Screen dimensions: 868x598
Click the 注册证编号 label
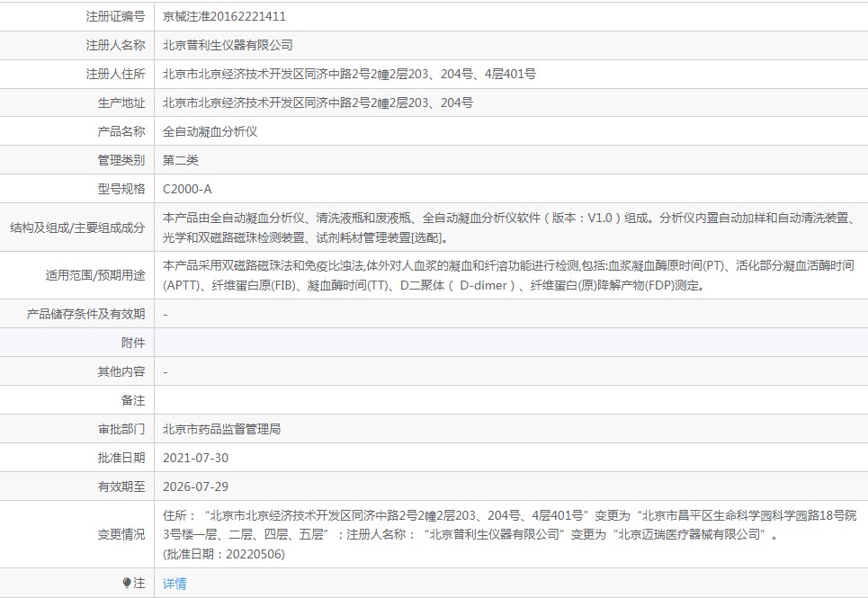tap(115, 16)
